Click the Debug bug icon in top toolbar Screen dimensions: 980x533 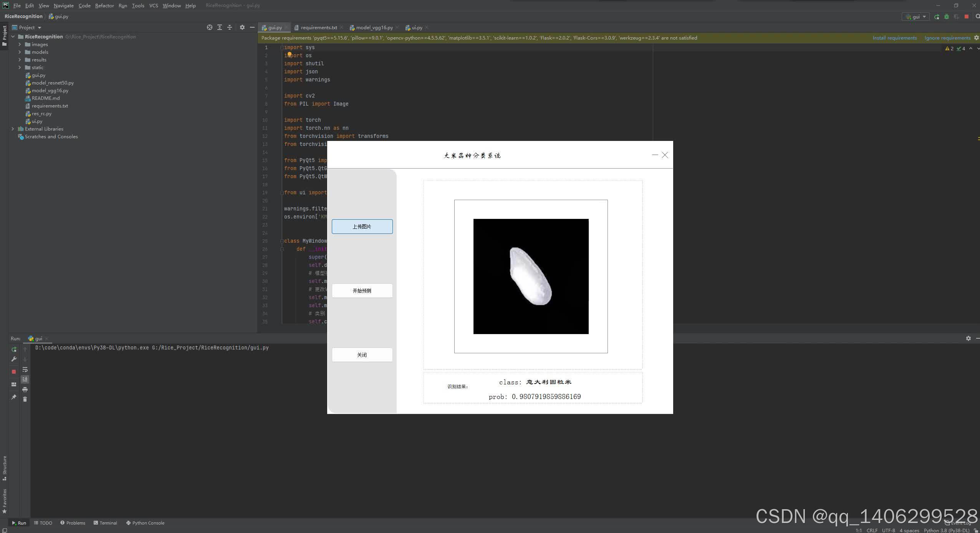(x=947, y=17)
